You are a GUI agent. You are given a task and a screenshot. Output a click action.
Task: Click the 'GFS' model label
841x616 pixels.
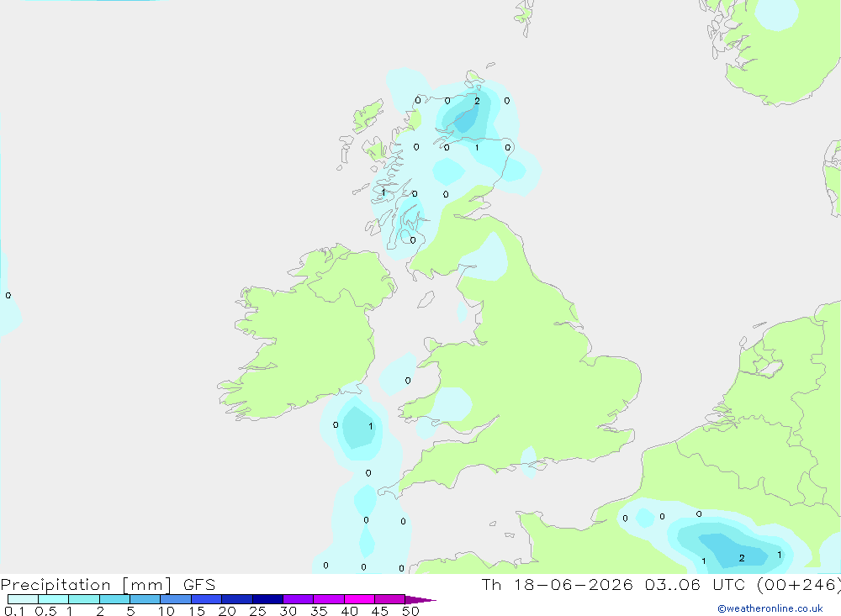199,585
